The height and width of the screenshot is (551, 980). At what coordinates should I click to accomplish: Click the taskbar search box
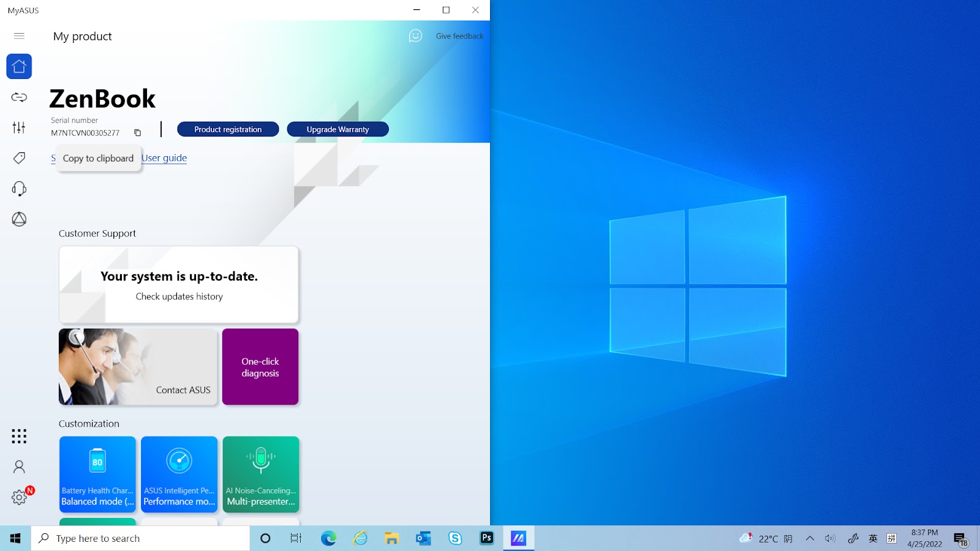[140, 538]
